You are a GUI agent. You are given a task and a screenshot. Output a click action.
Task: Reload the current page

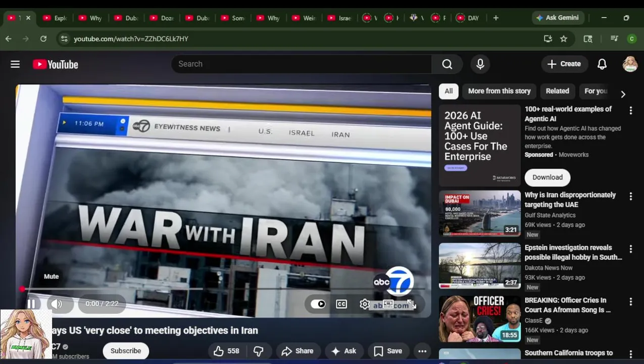(x=43, y=38)
